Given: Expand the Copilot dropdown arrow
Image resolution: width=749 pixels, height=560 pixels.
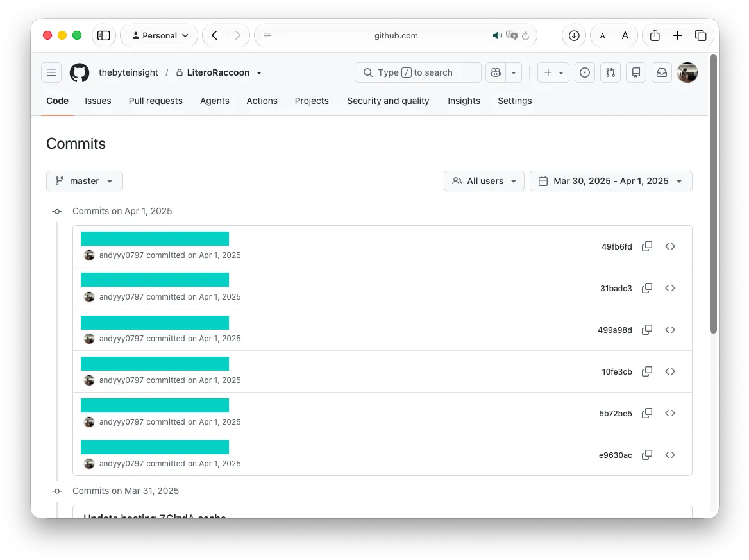Looking at the screenshot, I should point(514,72).
